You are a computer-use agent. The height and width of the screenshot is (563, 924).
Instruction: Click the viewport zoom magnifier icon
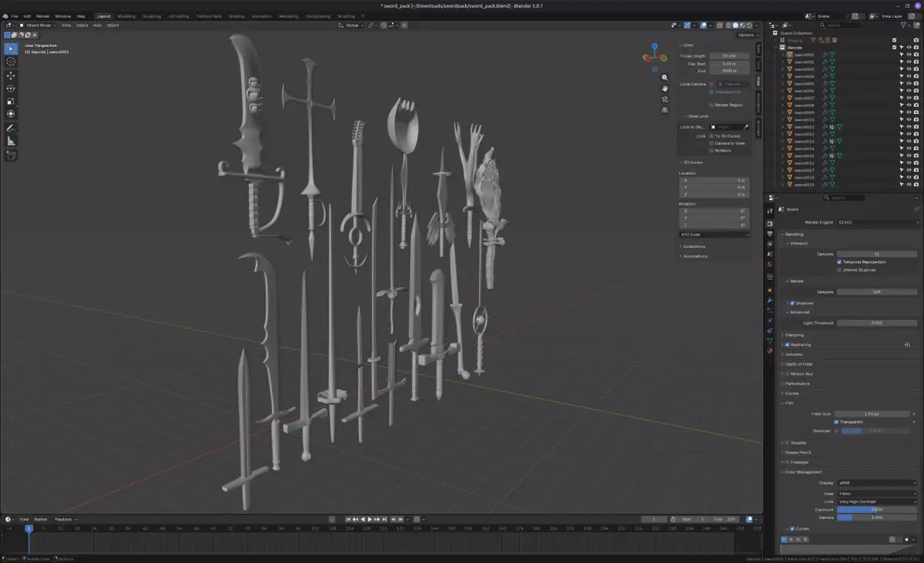click(665, 78)
